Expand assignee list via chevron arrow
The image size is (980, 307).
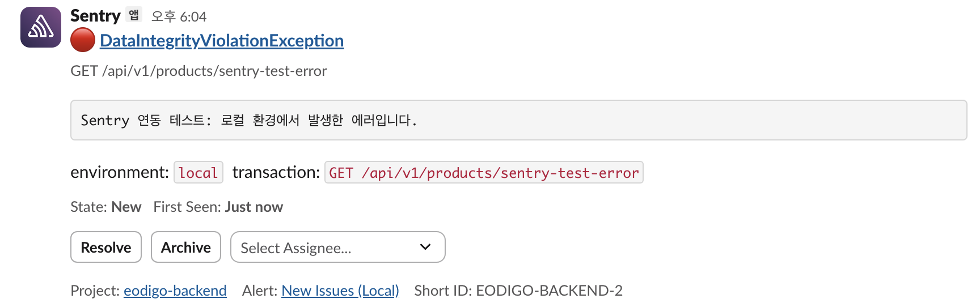click(425, 247)
